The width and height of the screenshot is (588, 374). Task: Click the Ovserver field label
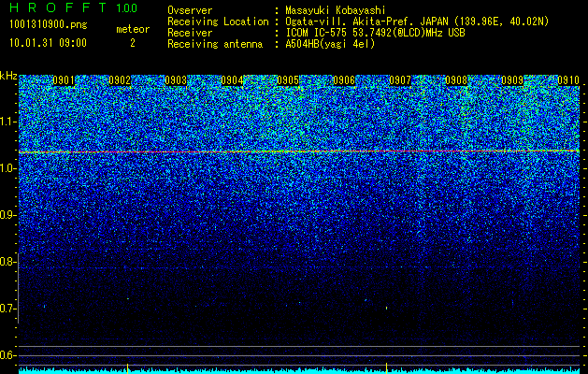190,10
